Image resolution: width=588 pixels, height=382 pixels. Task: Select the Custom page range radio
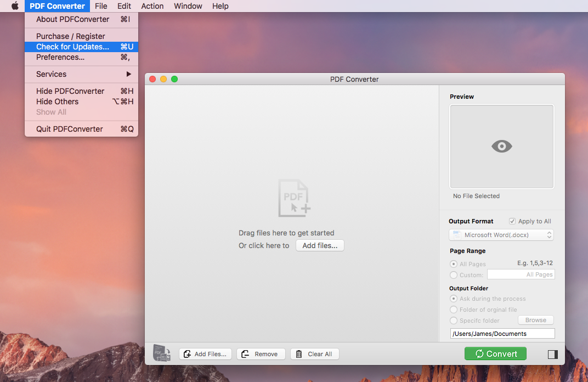pyautogui.click(x=454, y=275)
